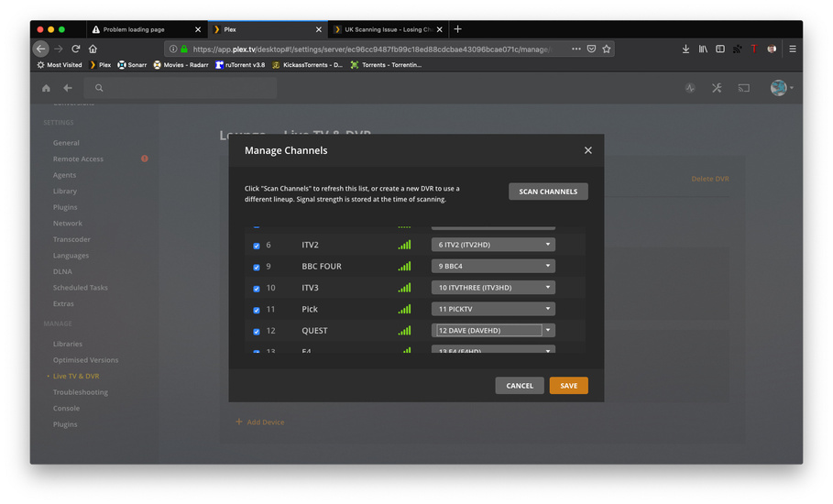Screen dimensions: 833x504
Task: Open the Plex activity icon
Action: pyautogui.click(x=690, y=88)
